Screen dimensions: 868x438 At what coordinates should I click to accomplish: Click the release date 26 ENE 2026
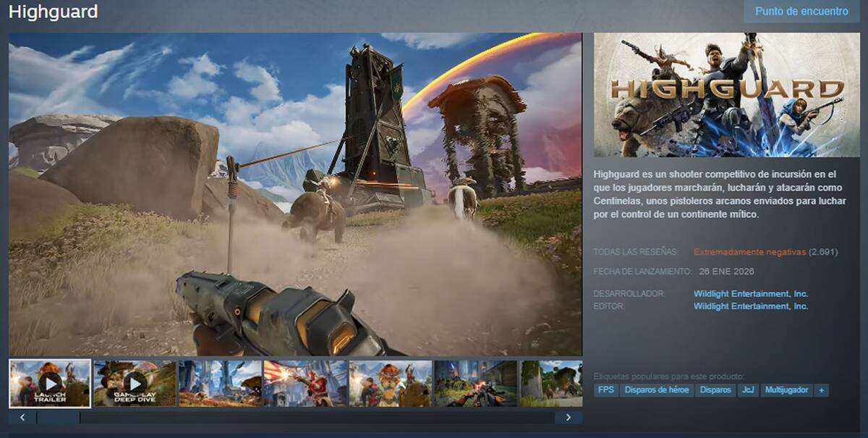pos(727,271)
